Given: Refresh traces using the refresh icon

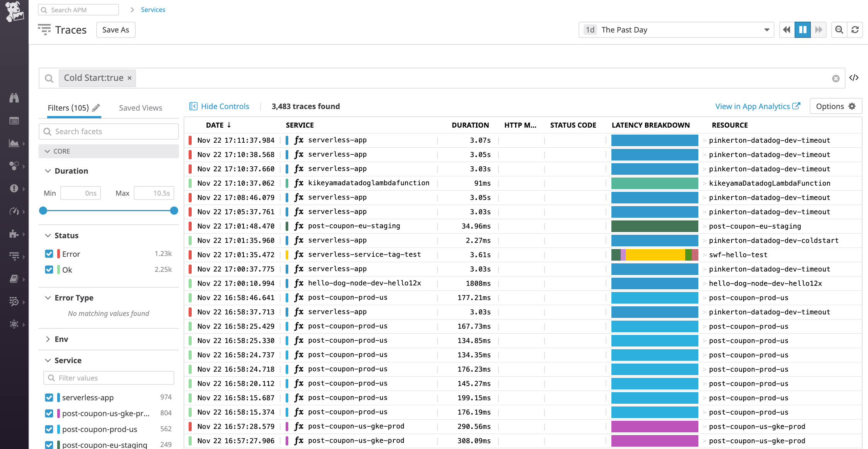Looking at the screenshot, I should (855, 29).
